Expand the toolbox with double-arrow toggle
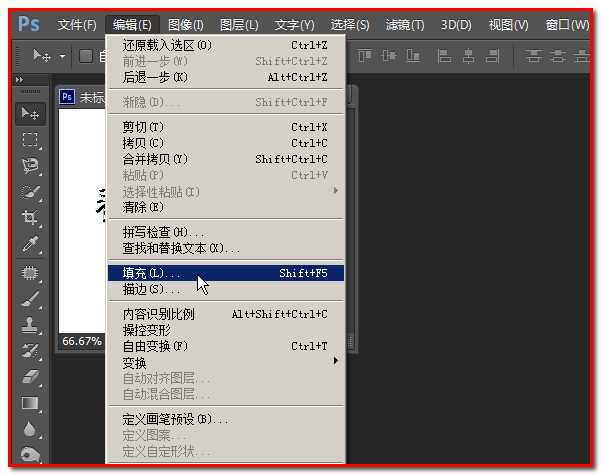The width and height of the screenshot is (601, 475). pyautogui.click(x=19, y=80)
